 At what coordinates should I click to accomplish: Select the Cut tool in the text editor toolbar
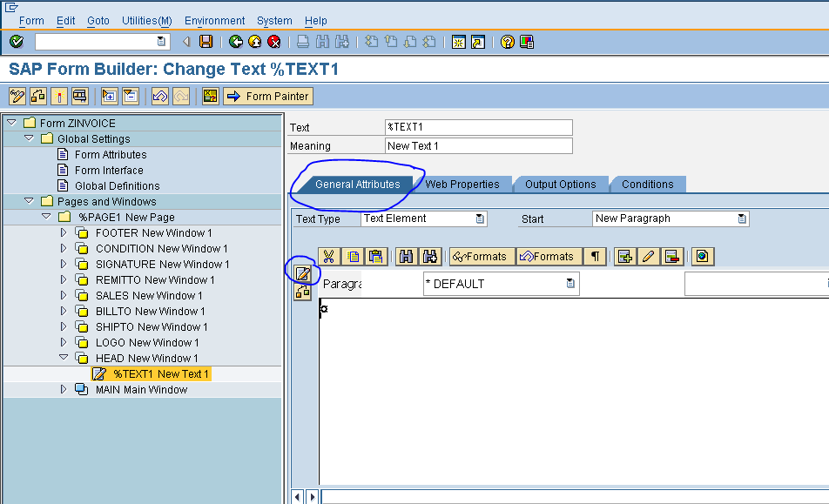(x=331, y=256)
